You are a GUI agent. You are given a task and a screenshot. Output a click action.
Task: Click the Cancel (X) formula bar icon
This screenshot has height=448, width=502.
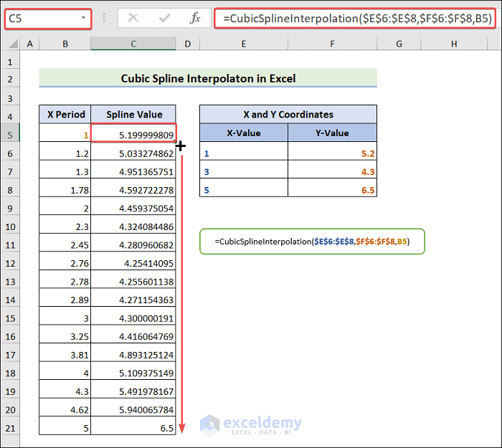[133, 18]
